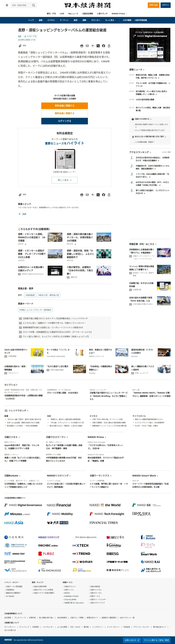The height and width of the screenshot is (644, 175).
Task: Open 日経会社情報 in the top menu
Action: (87, 14)
